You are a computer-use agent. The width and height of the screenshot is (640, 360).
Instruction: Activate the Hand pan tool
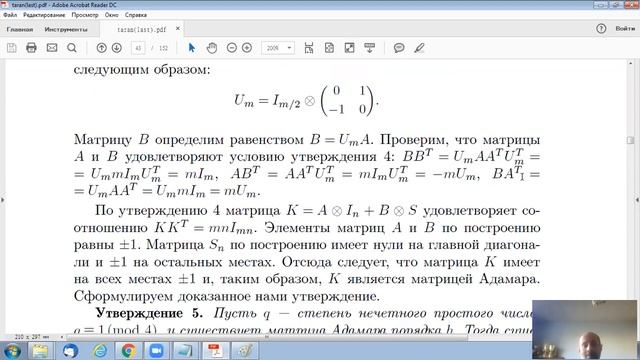tap(211, 48)
